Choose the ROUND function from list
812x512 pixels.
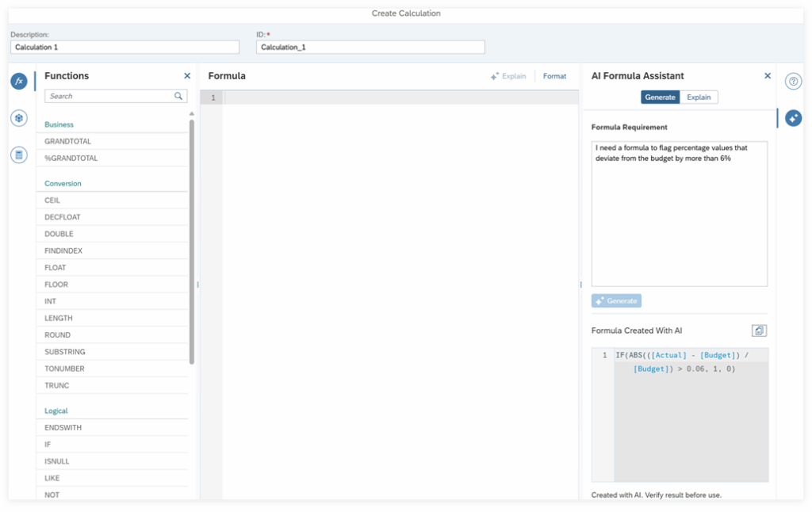(58, 335)
